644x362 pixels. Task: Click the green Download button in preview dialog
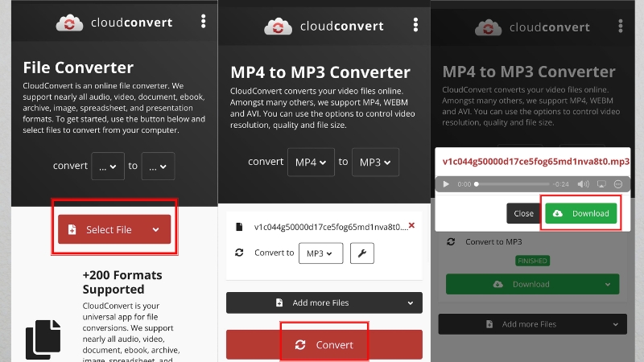coord(581,213)
